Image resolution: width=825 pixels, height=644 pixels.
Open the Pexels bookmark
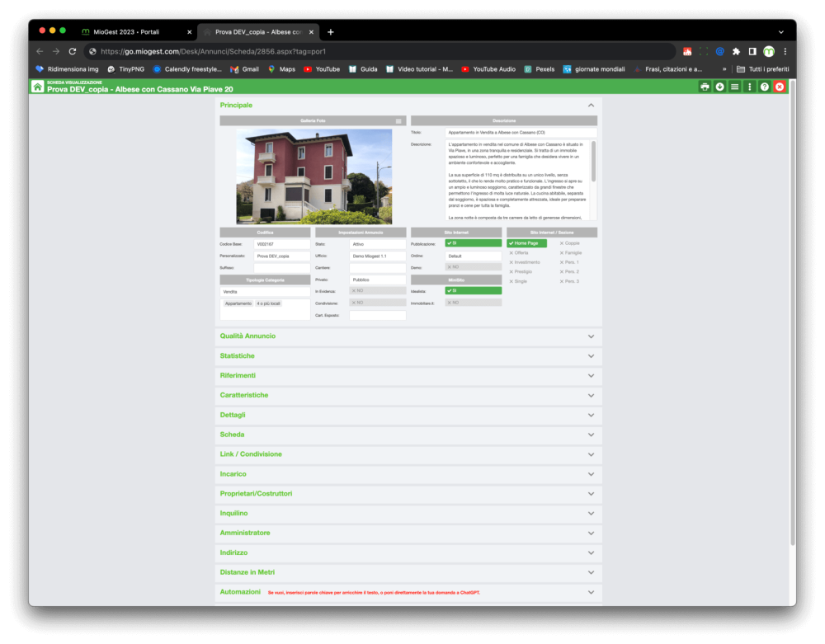click(x=540, y=69)
